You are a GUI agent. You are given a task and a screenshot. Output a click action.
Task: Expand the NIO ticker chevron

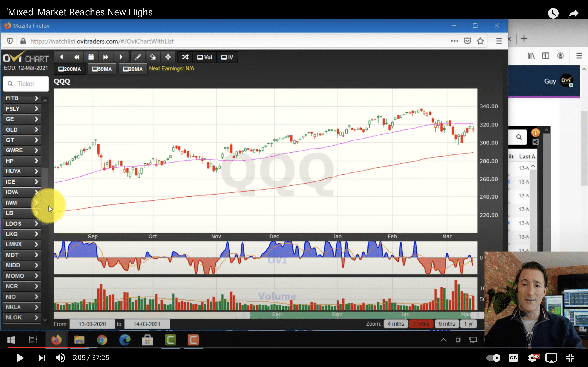(x=36, y=297)
